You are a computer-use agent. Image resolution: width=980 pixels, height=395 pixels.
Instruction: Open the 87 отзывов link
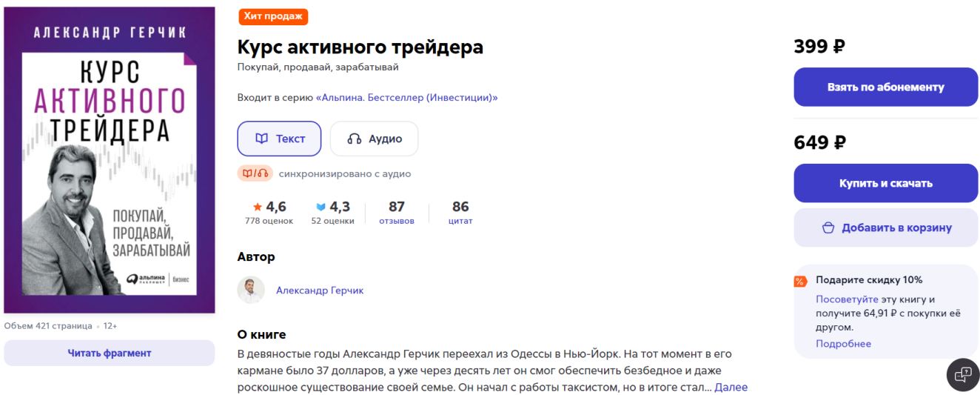point(397,213)
